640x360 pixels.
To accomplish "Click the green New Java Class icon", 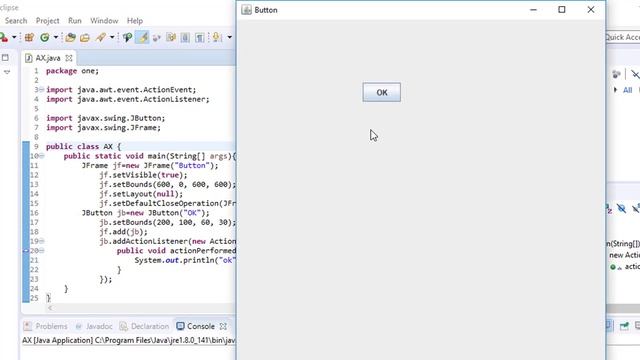I will pos(44,38).
